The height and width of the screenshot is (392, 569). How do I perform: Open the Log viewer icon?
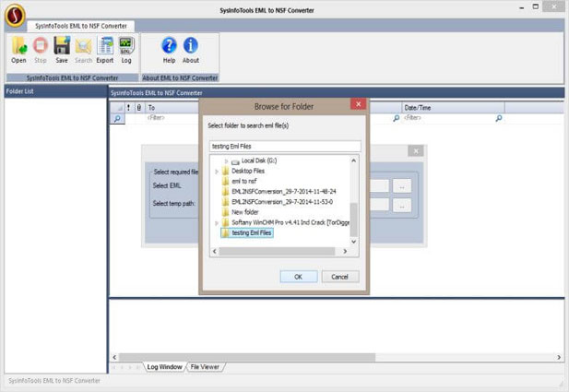tap(126, 50)
